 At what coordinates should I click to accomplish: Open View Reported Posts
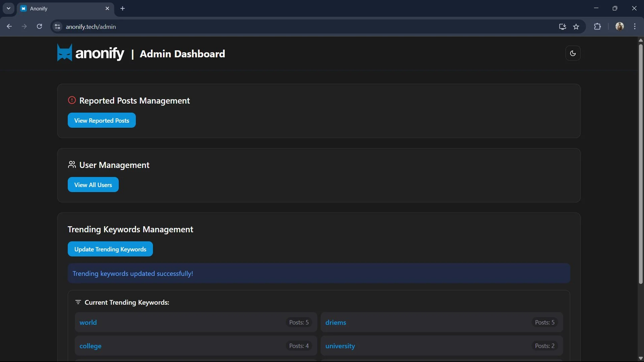point(102,120)
